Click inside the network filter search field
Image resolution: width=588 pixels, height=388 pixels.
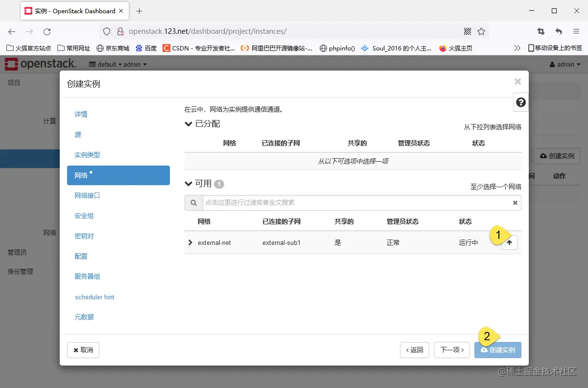[343, 202]
